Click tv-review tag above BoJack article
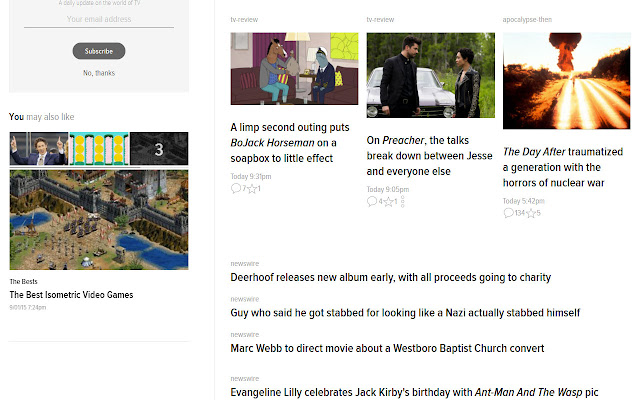 (244, 20)
